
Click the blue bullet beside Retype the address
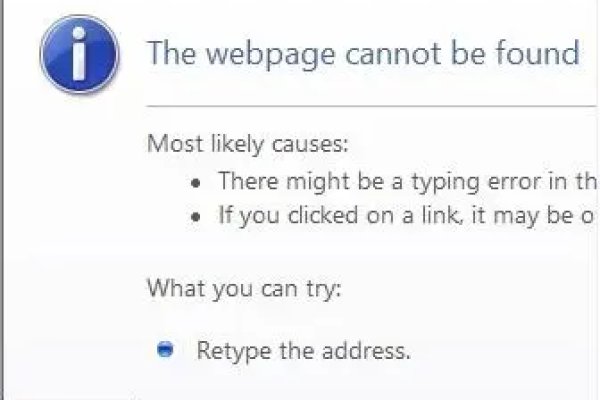[165, 349]
